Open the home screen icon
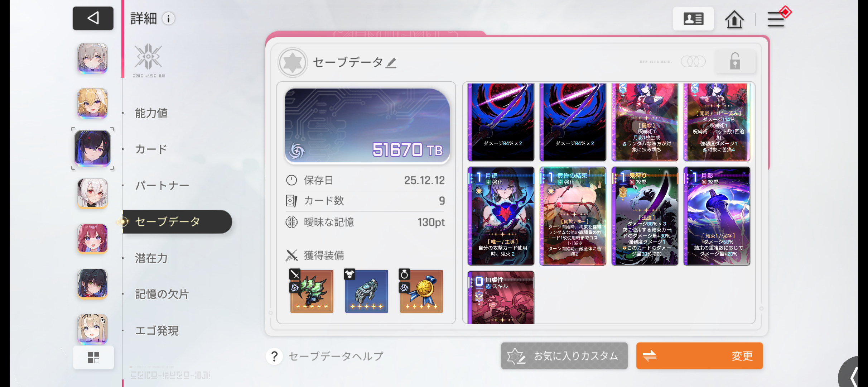 [x=734, y=19]
